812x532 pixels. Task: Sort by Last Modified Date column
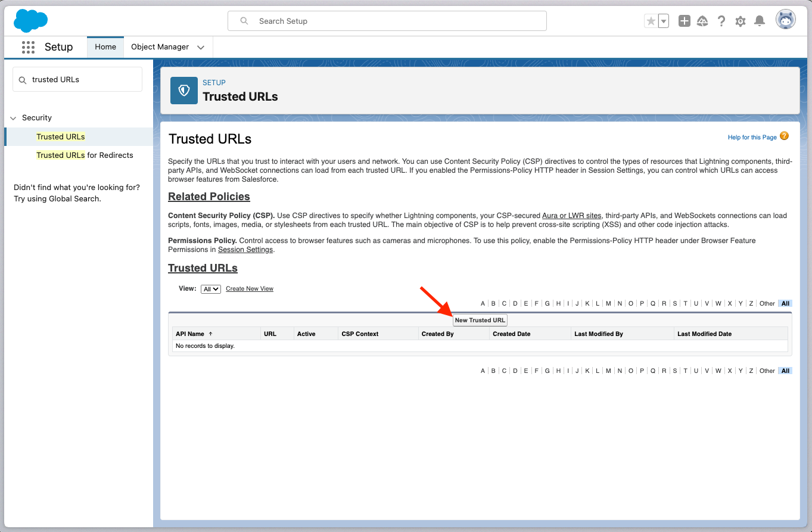tap(704, 334)
